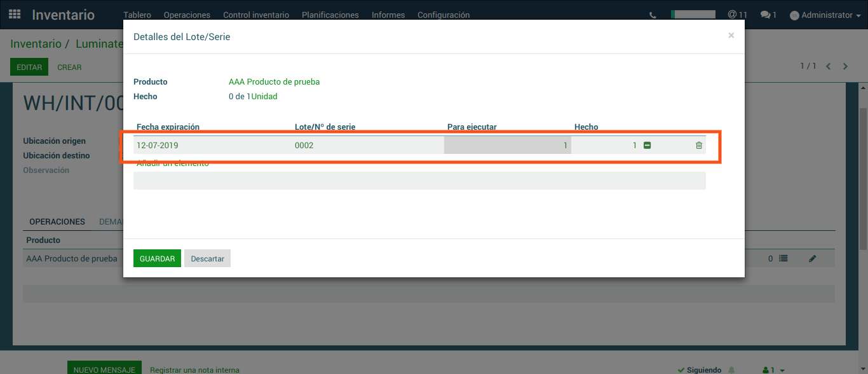Click the phone icon in top bar

[653, 15]
